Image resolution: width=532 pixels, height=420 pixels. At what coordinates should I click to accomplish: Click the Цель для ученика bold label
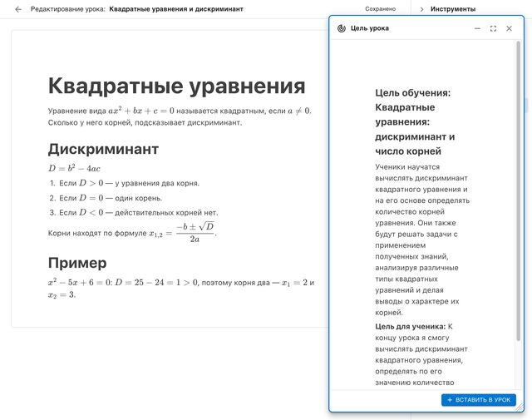point(410,327)
